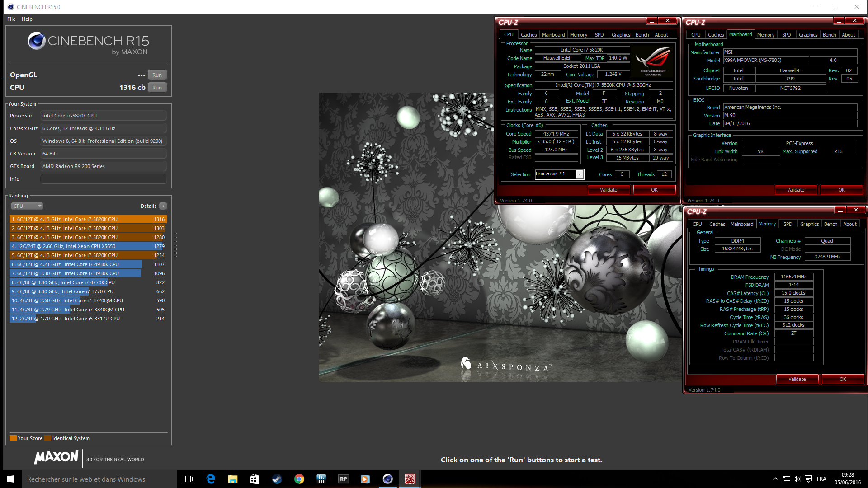Image resolution: width=868 pixels, height=488 pixels.
Task: Open Caches tab in CPU window
Action: click(x=528, y=35)
